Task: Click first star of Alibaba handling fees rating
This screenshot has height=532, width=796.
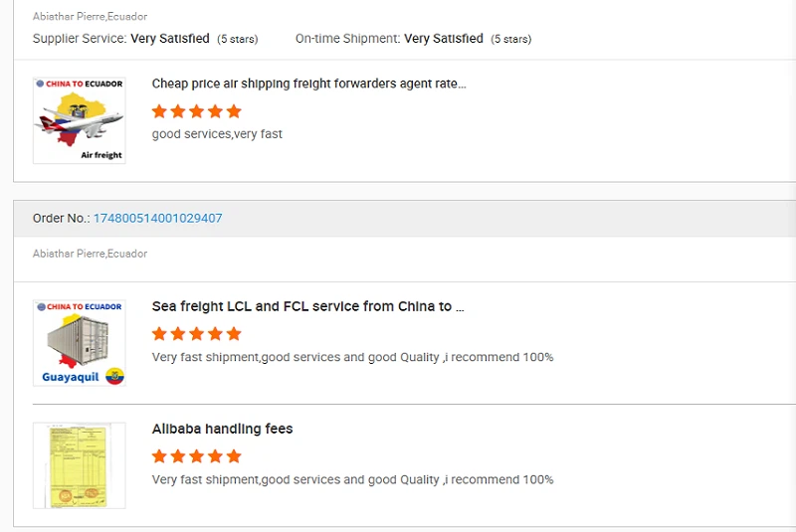Action: (159, 455)
